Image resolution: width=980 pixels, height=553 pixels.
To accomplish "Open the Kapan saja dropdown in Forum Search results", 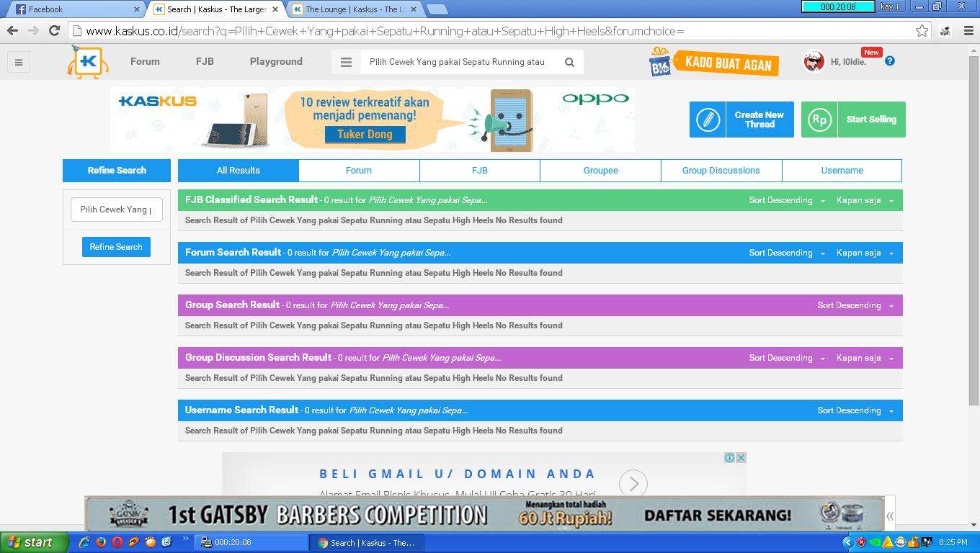I will point(865,253).
